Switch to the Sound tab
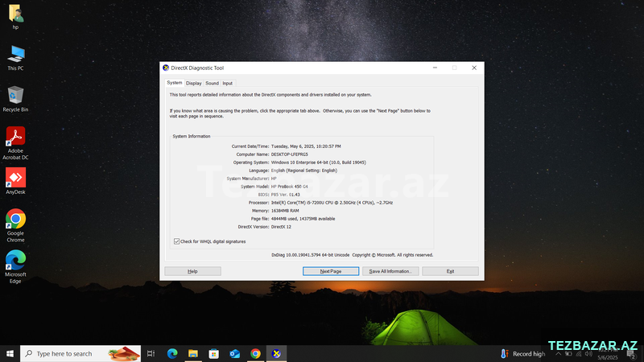 point(212,83)
